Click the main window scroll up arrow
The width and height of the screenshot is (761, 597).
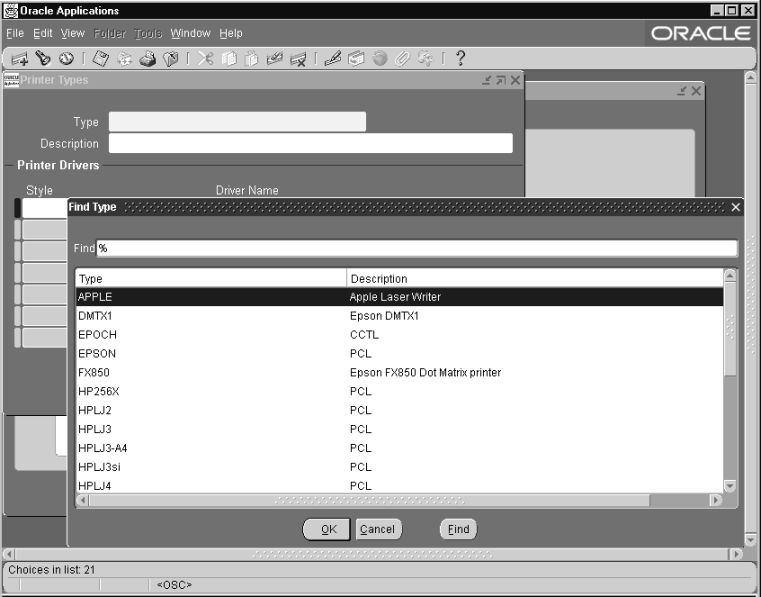pos(751,77)
